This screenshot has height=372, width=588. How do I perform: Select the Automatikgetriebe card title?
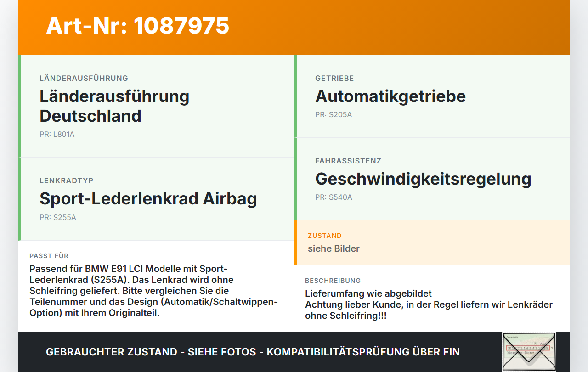click(390, 96)
